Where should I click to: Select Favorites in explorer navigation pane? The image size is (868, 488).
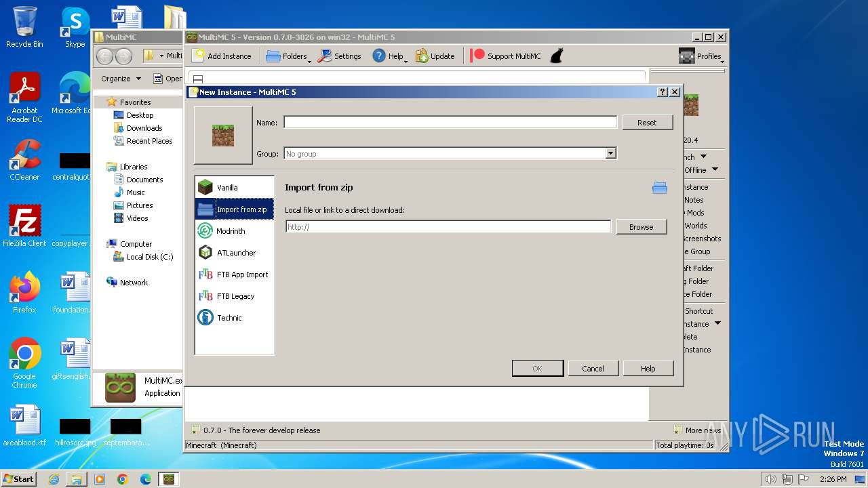click(136, 102)
